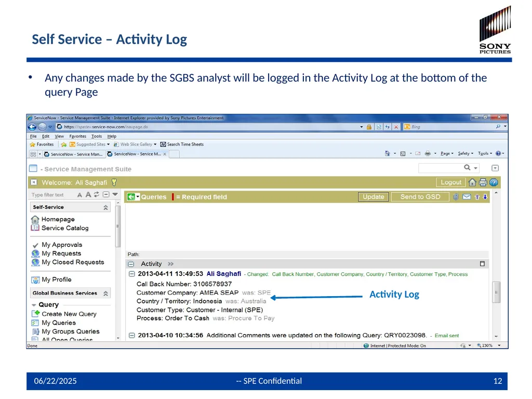Image resolution: width=532 pixels, height=399 pixels.
Task: Click IE command bar Print icon
Action: [x=428, y=154]
